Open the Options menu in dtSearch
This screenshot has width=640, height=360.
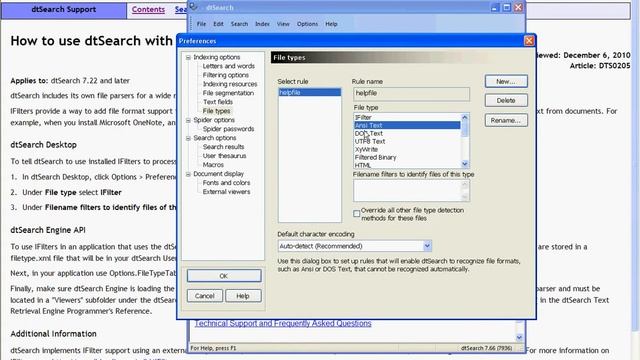tap(307, 24)
